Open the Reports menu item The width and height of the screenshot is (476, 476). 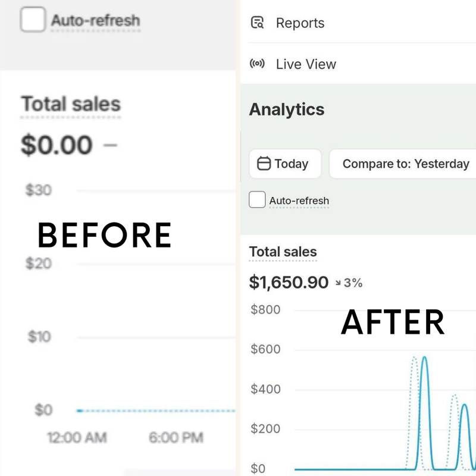point(300,23)
